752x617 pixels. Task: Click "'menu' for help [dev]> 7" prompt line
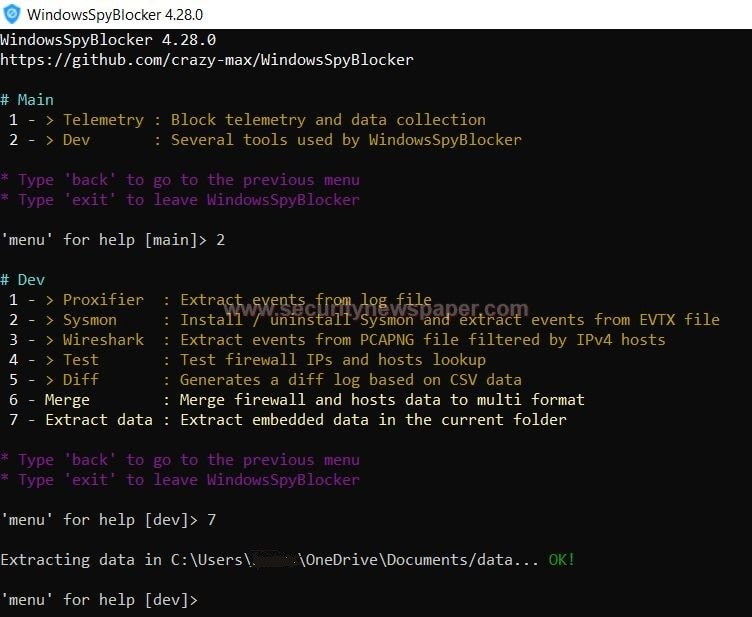coord(108,520)
